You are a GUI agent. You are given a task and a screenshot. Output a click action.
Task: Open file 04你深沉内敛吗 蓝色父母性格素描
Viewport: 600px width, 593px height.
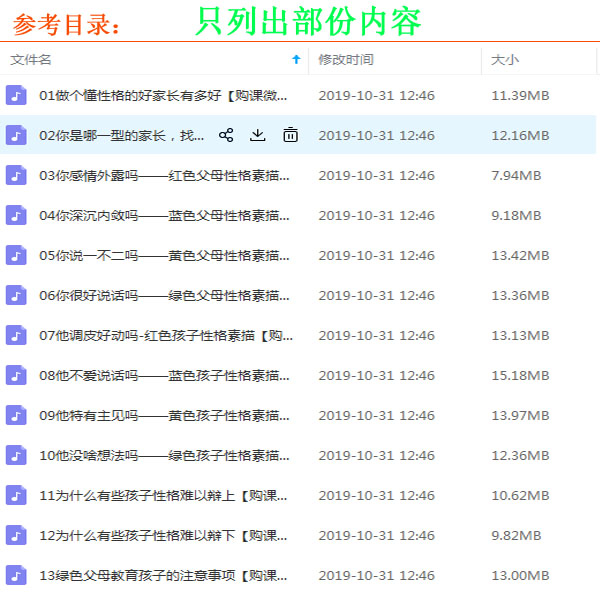click(165, 215)
